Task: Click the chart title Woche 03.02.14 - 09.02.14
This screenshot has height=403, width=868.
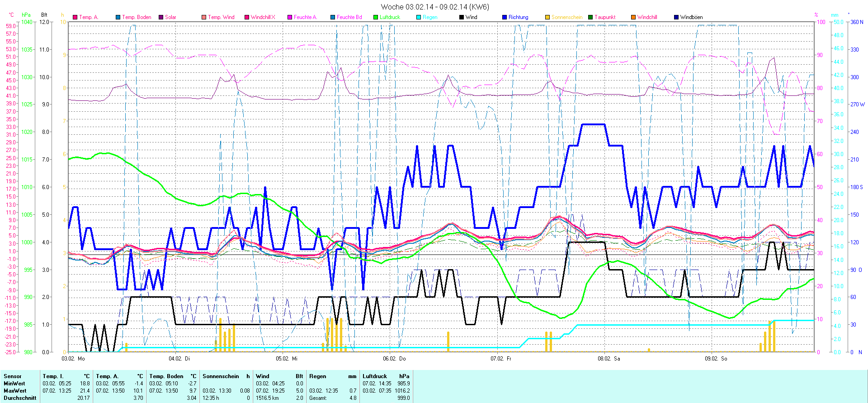Action: pyautogui.click(x=434, y=7)
